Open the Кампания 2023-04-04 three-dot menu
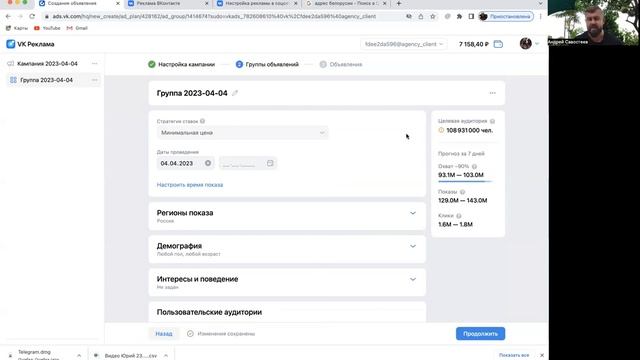This screenshot has height=360, width=640. (95, 64)
